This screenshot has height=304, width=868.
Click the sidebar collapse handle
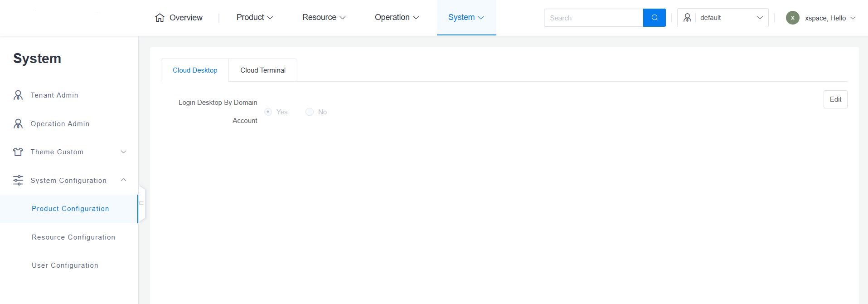[141, 203]
